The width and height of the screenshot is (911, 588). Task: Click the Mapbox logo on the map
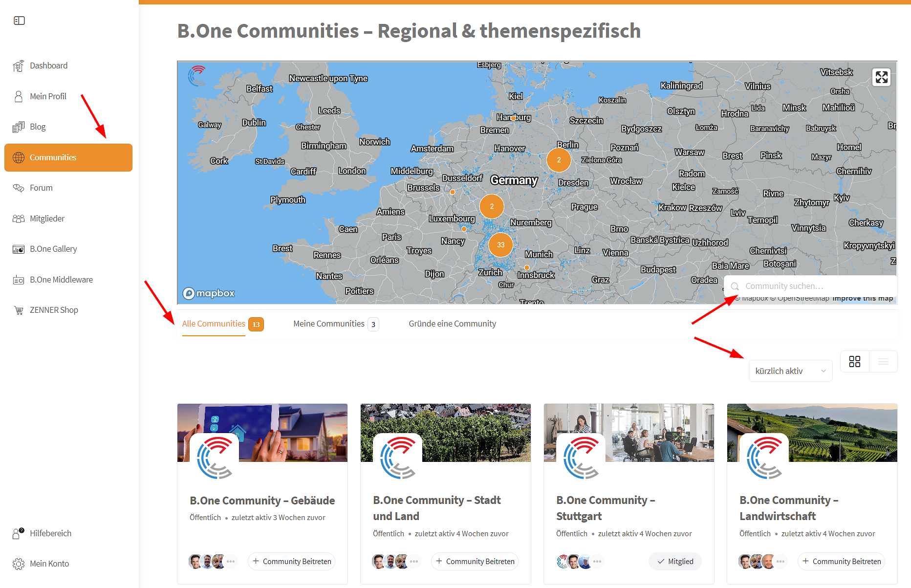tap(209, 293)
